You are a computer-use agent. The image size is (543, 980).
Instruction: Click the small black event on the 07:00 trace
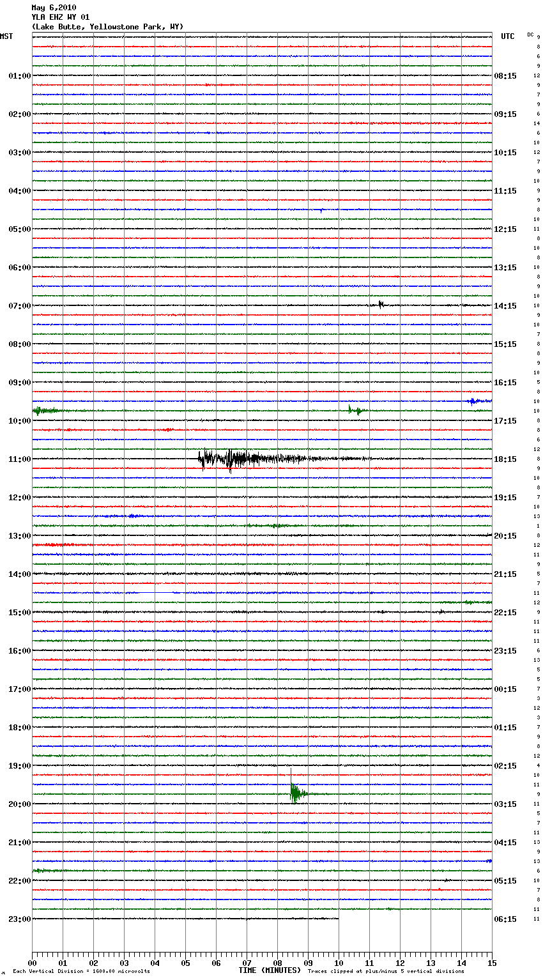pos(381,305)
